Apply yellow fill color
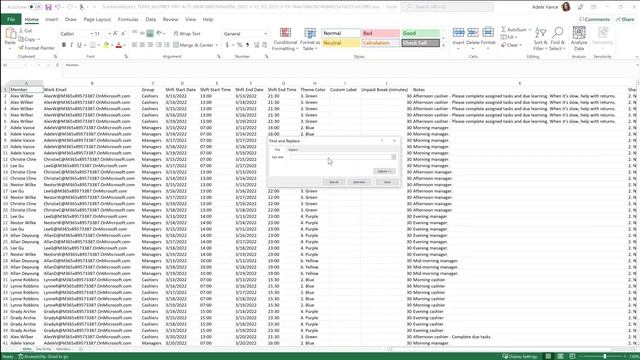 tap(106, 45)
